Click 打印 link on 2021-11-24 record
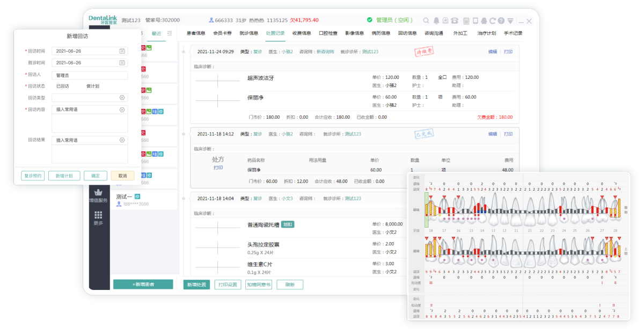Viewport: 644px width, 334px height. (x=508, y=52)
